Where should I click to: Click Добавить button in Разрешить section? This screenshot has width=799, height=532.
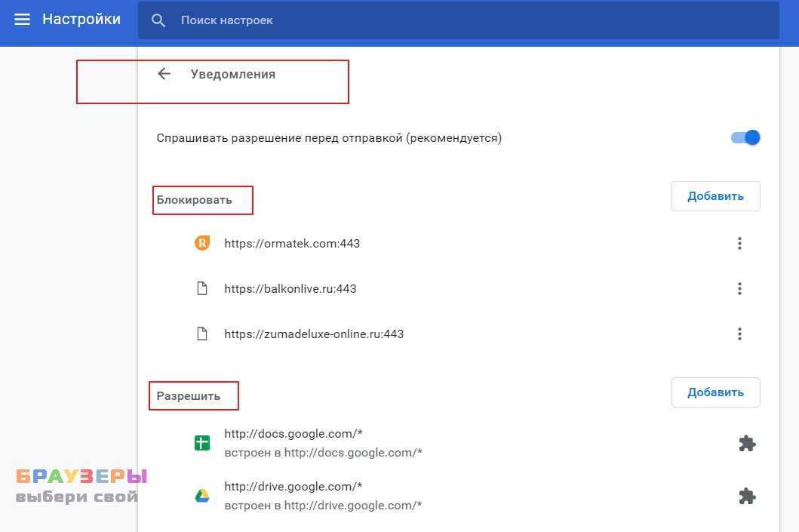pyautogui.click(x=715, y=392)
